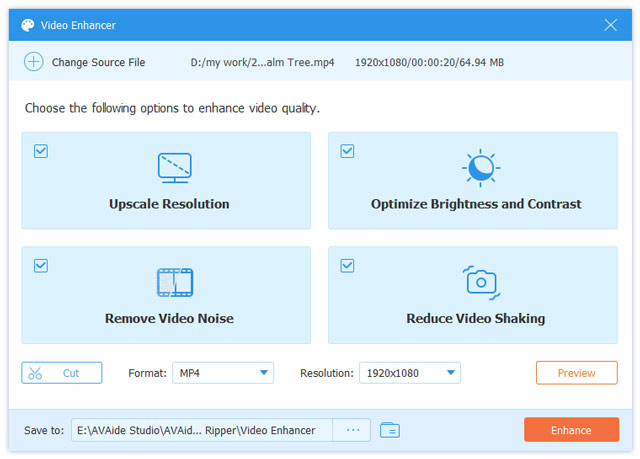640x459 pixels.
Task: Click the Reduce Video Shaking camera icon
Action: [x=481, y=283]
